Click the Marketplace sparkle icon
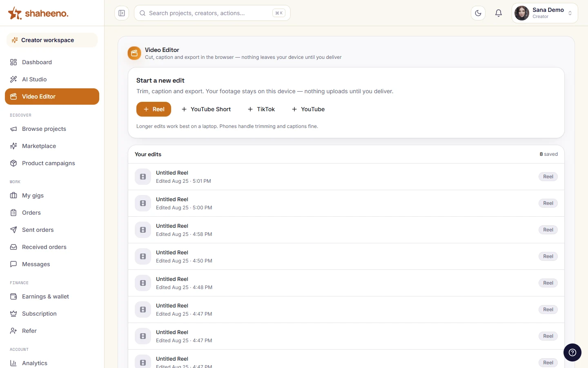Image resolution: width=588 pixels, height=368 pixels. tap(13, 146)
